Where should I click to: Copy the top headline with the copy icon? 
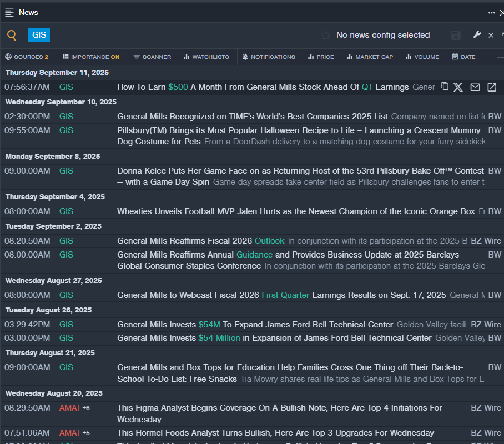(445, 87)
